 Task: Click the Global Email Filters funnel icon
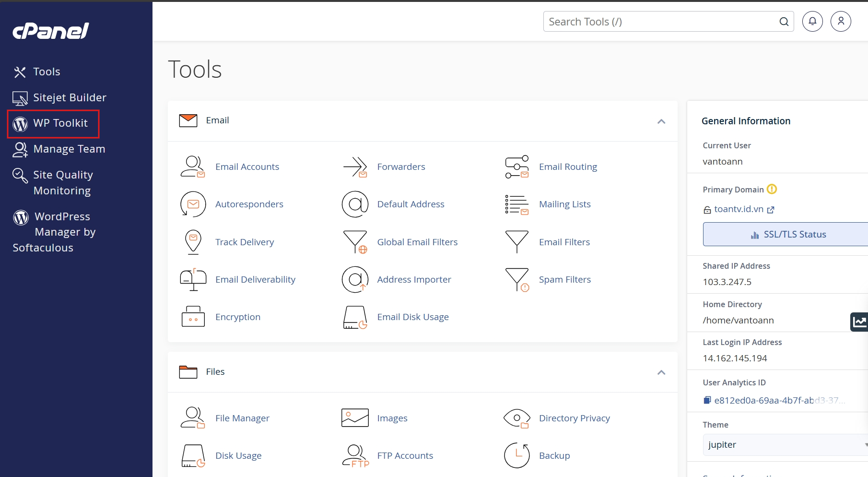tap(355, 242)
